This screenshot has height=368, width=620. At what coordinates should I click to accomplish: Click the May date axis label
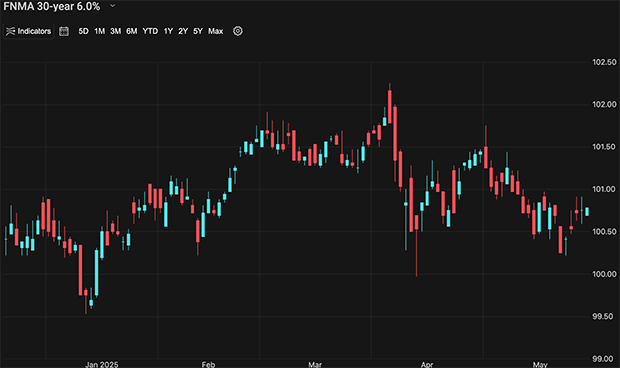540,364
